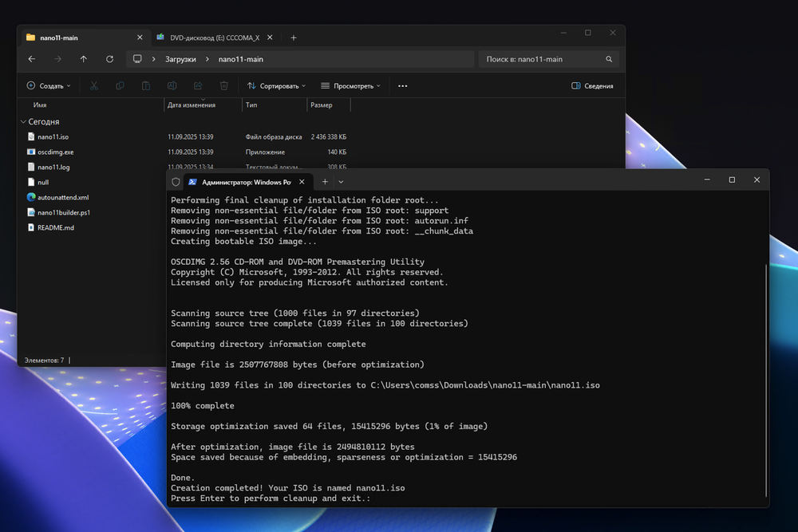The height and width of the screenshot is (532, 798).
Task: Close the Administrator PowerShell tab
Action: coord(302,182)
